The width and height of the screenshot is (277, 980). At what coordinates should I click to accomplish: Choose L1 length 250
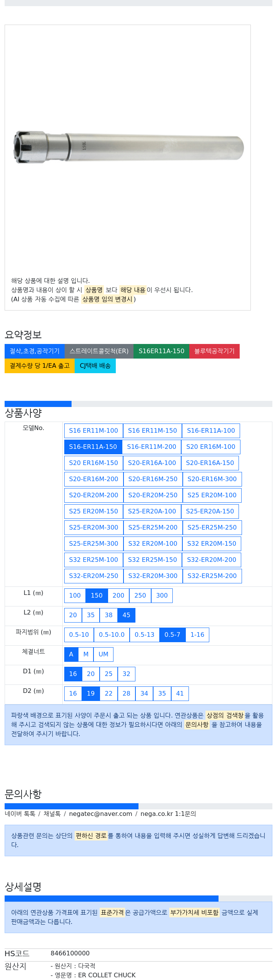140,595
